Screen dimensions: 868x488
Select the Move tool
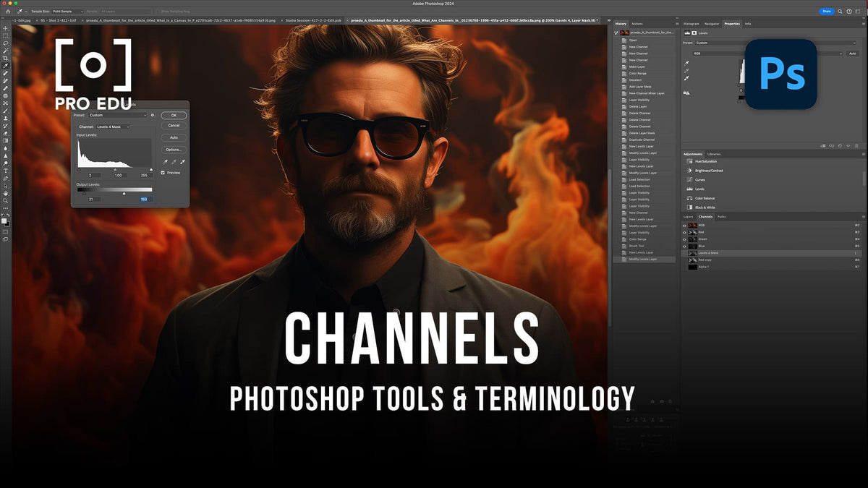pos(6,28)
